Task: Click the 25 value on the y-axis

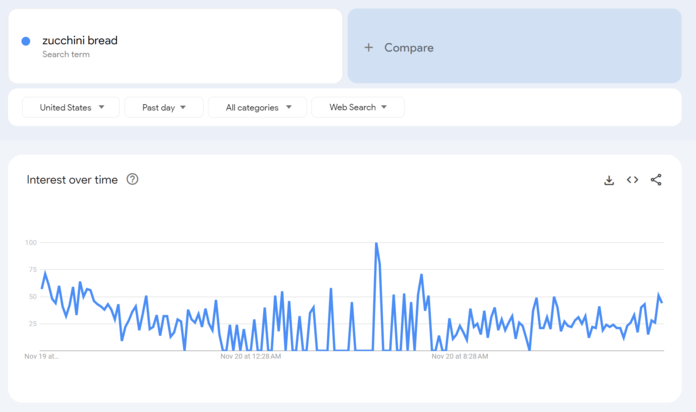Action: pos(31,324)
